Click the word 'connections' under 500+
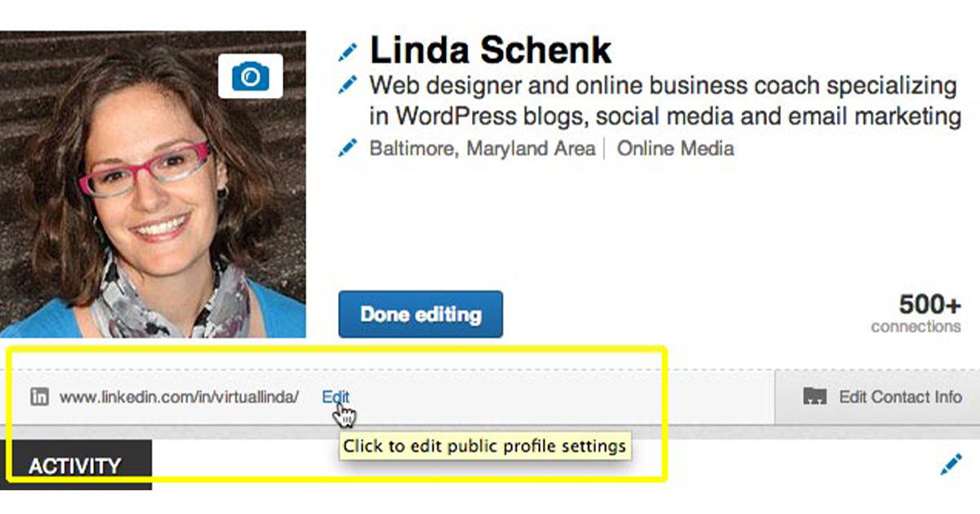The image size is (980, 514). tap(916, 327)
